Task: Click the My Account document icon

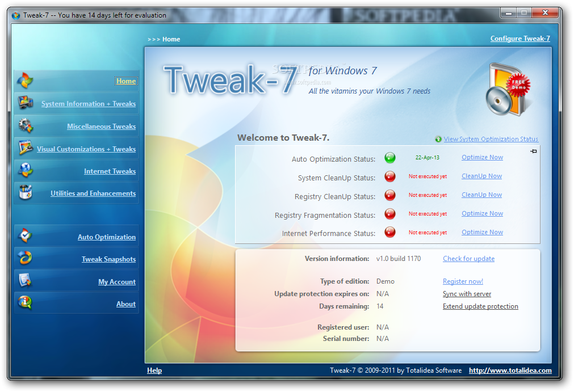Action: tap(25, 280)
